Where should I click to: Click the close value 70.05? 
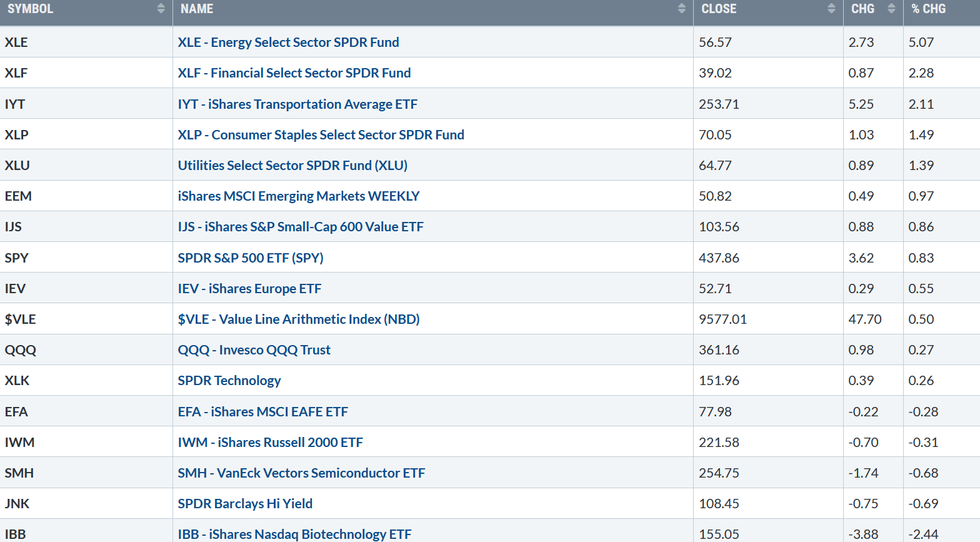[x=715, y=134]
